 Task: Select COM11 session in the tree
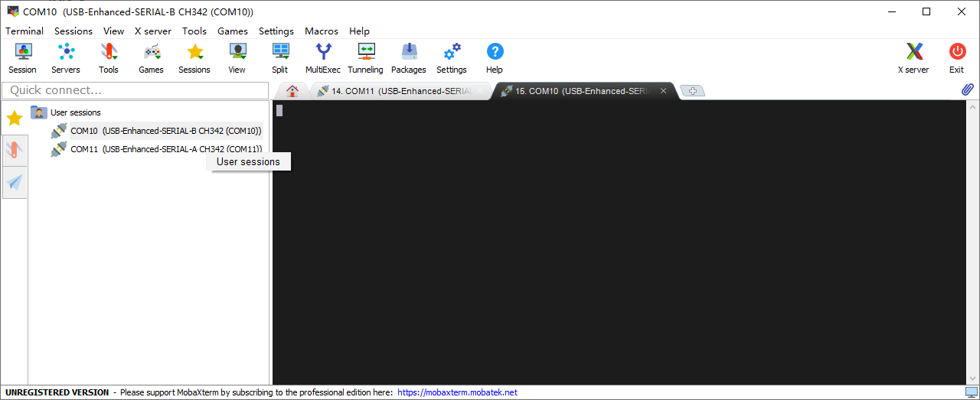pyautogui.click(x=165, y=149)
